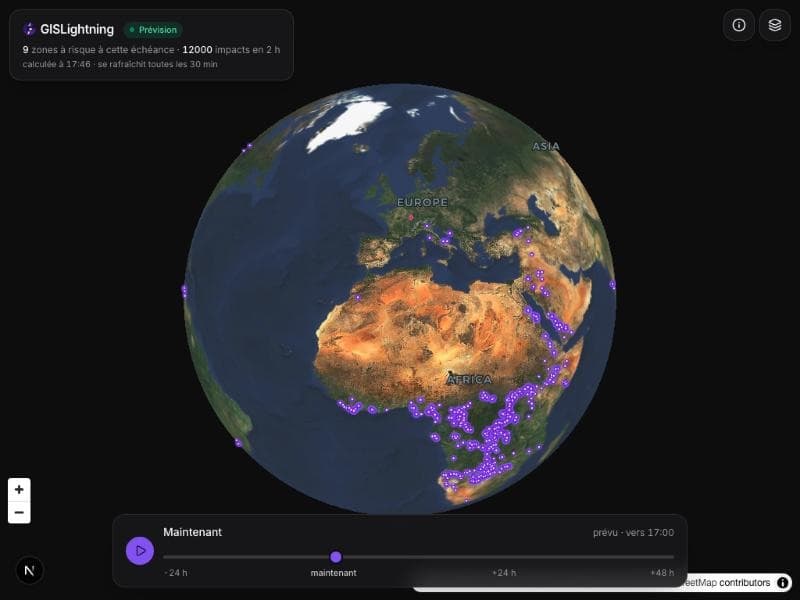This screenshot has width=800, height=600.
Task: Jump the timeline to +24 h label
Action: point(504,572)
